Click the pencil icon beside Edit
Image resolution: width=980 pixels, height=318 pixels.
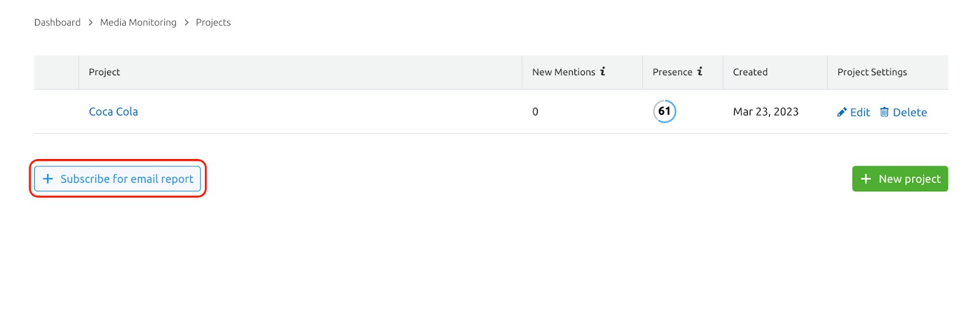tap(842, 112)
